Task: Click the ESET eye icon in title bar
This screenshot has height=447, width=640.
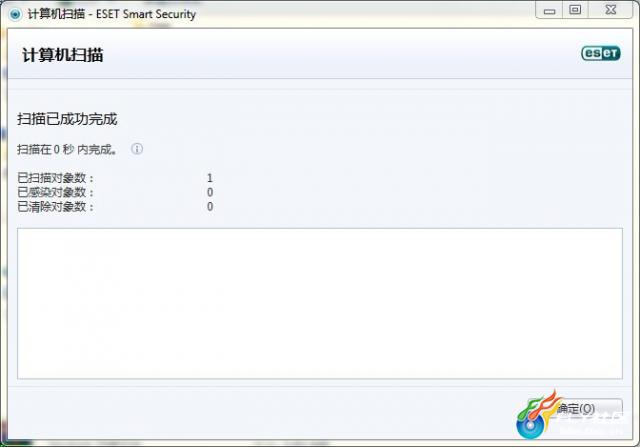Action: click(x=15, y=14)
